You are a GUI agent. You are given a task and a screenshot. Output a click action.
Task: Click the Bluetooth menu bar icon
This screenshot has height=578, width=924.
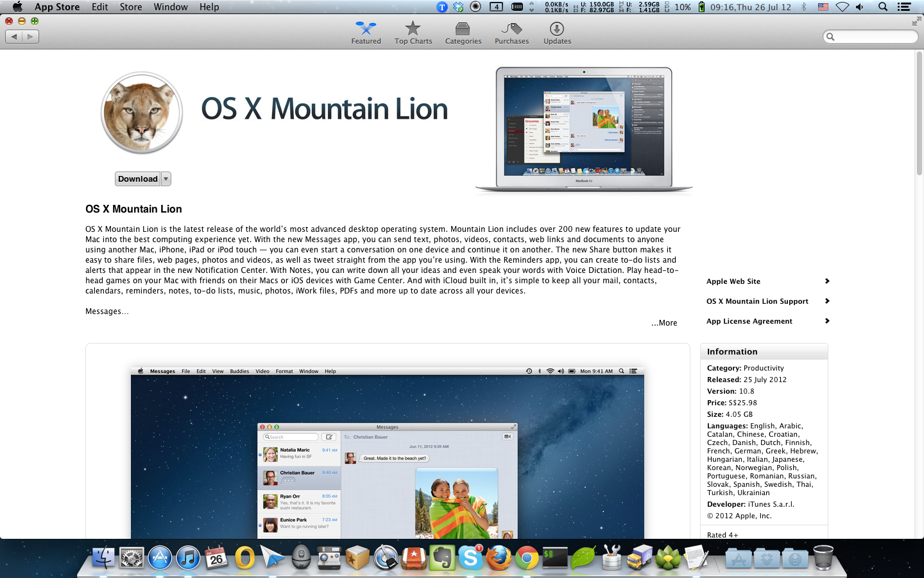804,6
